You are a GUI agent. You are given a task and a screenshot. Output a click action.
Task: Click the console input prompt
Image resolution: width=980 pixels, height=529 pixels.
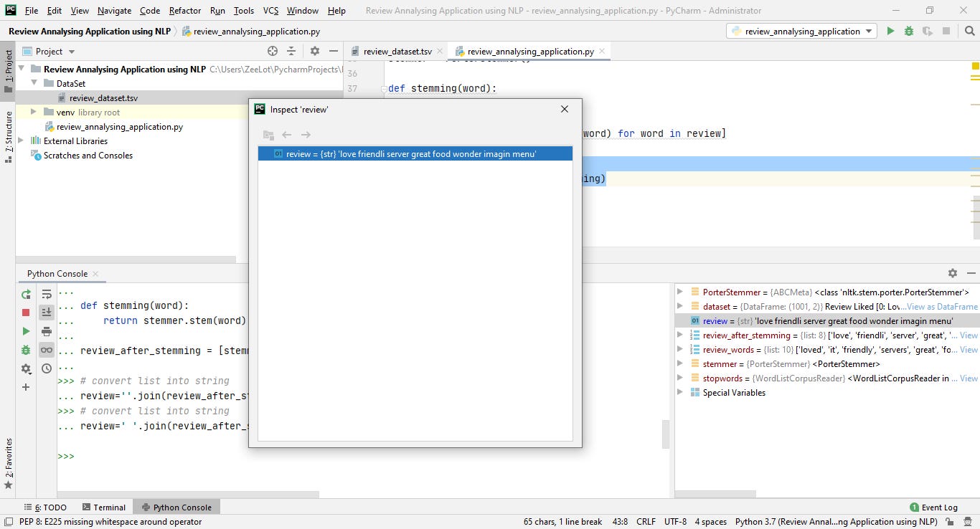(x=79, y=456)
